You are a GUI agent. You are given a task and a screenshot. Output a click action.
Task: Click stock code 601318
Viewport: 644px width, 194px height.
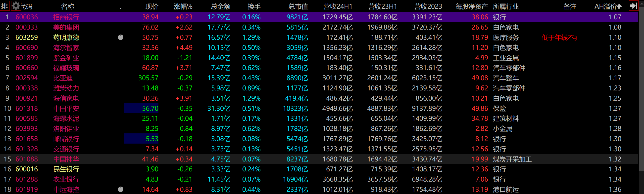point(27,108)
